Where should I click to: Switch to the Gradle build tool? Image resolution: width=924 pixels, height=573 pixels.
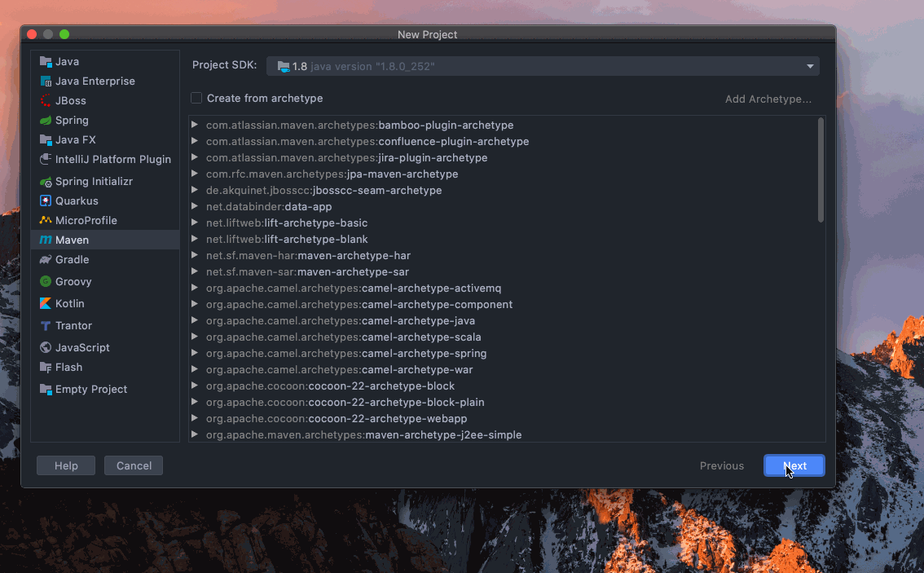pyautogui.click(x=69, y=259)
